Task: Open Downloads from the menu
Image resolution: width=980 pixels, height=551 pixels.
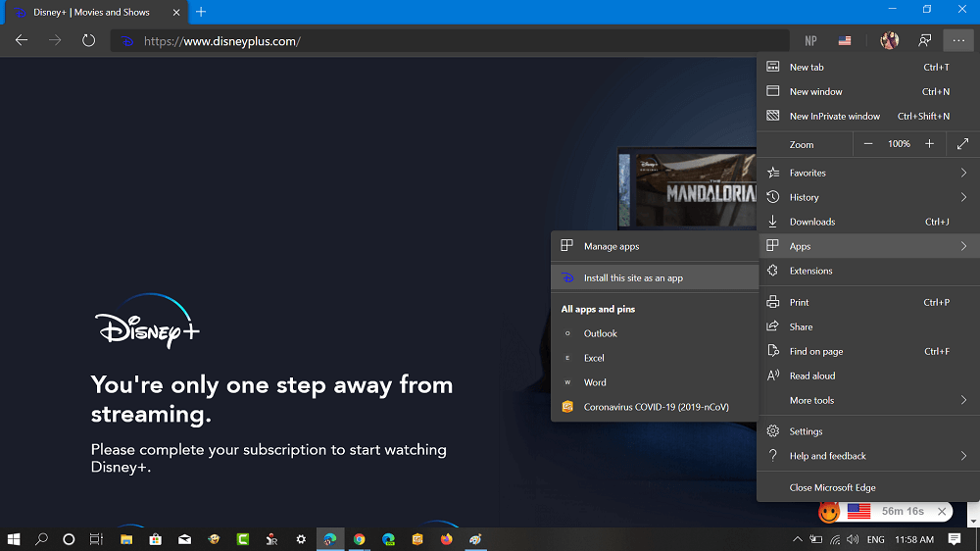Action: (x=868, y=222)
